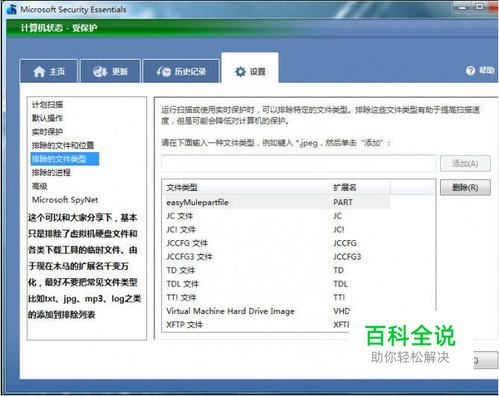Screen dimensions: 499x396
Task: Select the TD 文件 row
Action: click(x=277, y=270)
